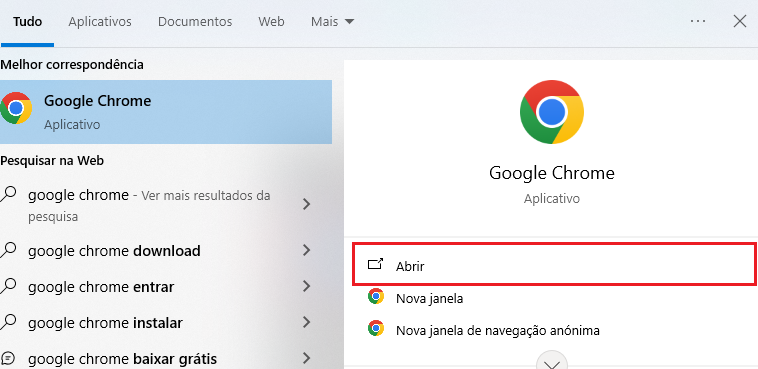Switch to the Documentos tab
This screenshot has width=758, height=369.
tap(195, 22)
